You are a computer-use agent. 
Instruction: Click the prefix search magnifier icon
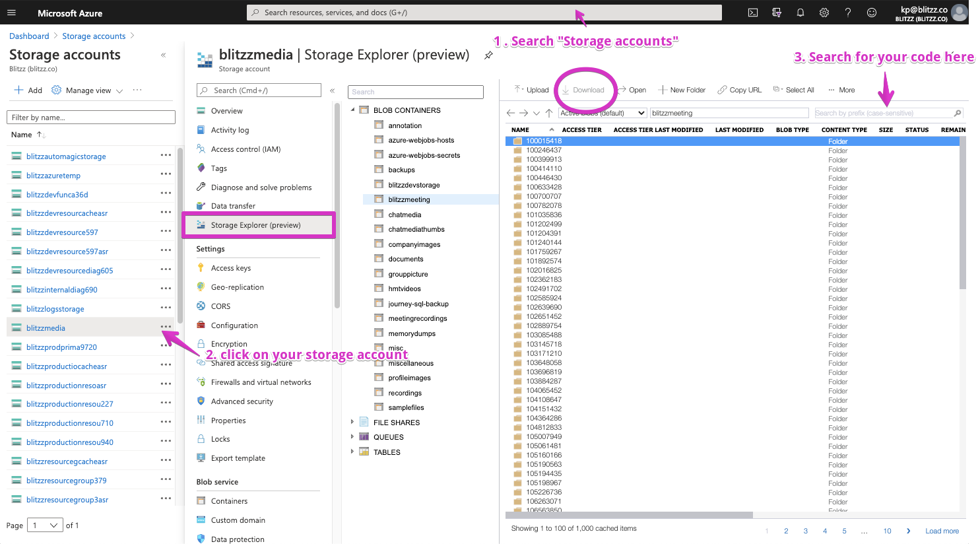tap(958, 113)
